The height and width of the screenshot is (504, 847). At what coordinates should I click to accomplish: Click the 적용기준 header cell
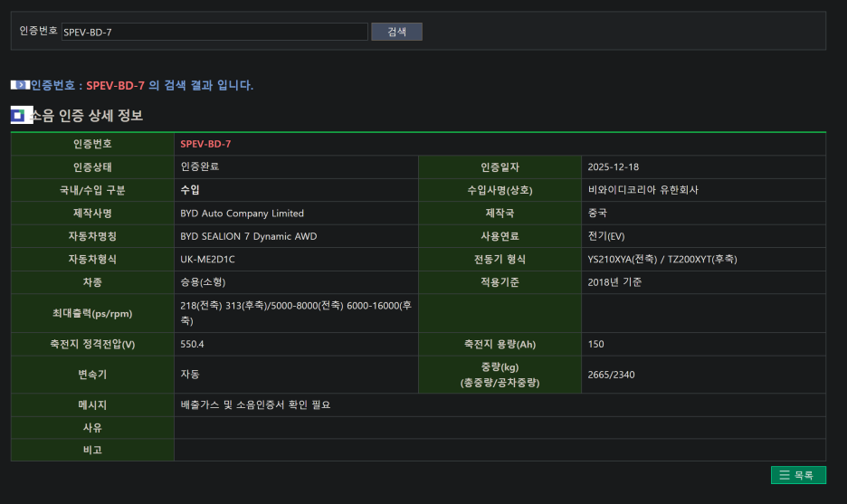[x=500, y=282]
